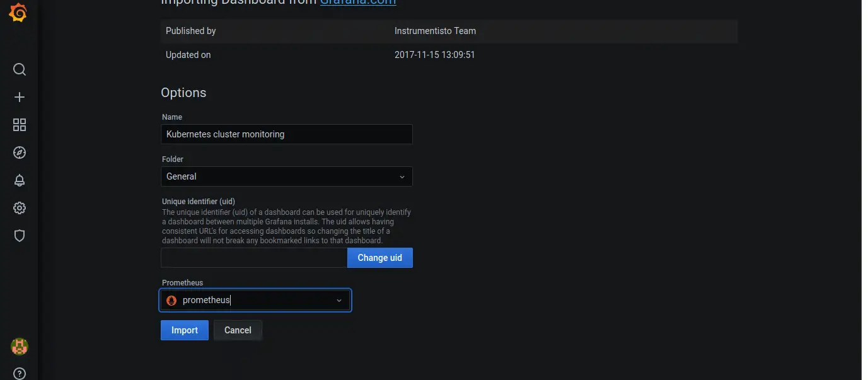
Task: Click the user avatar in the sidebar
Action: (x=18, y=346)
